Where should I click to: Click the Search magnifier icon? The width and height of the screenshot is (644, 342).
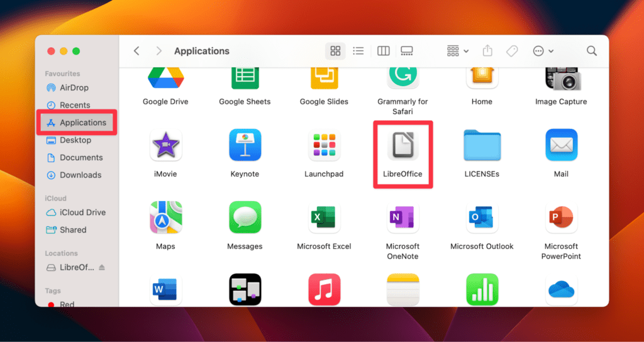point(591,51)
